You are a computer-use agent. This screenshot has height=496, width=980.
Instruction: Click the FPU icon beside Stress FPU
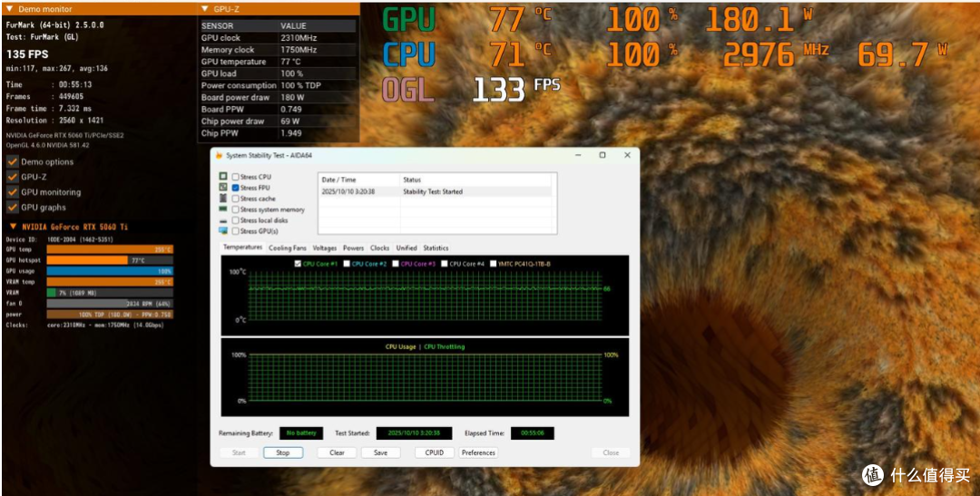(x=223, y=188)
